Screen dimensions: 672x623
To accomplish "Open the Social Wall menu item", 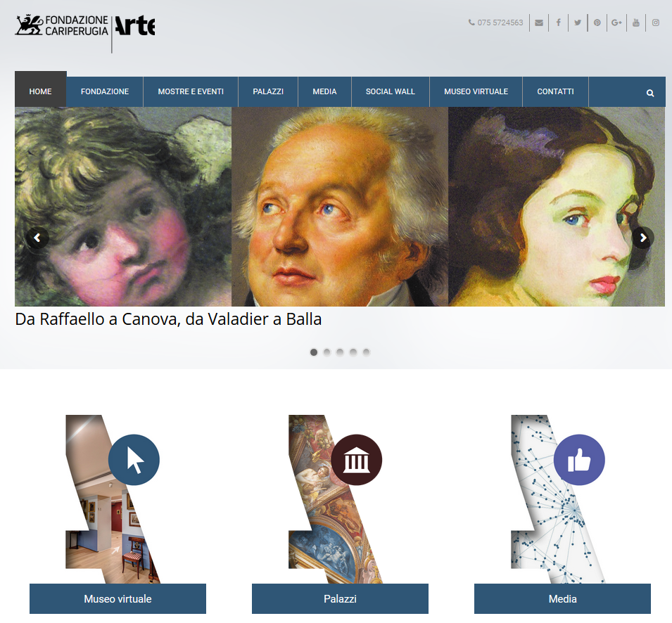I will click(x=391, y=91).
